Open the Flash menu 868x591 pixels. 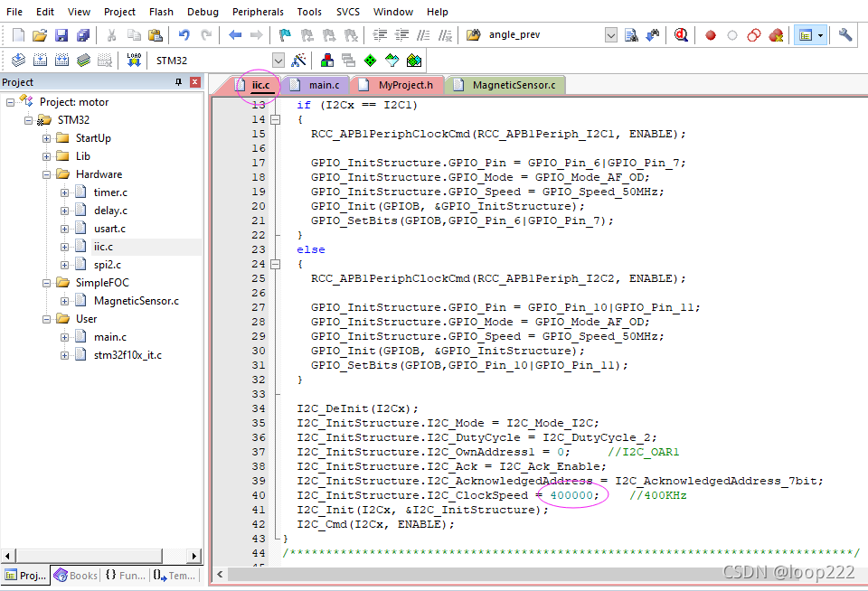tap(161, 12)
